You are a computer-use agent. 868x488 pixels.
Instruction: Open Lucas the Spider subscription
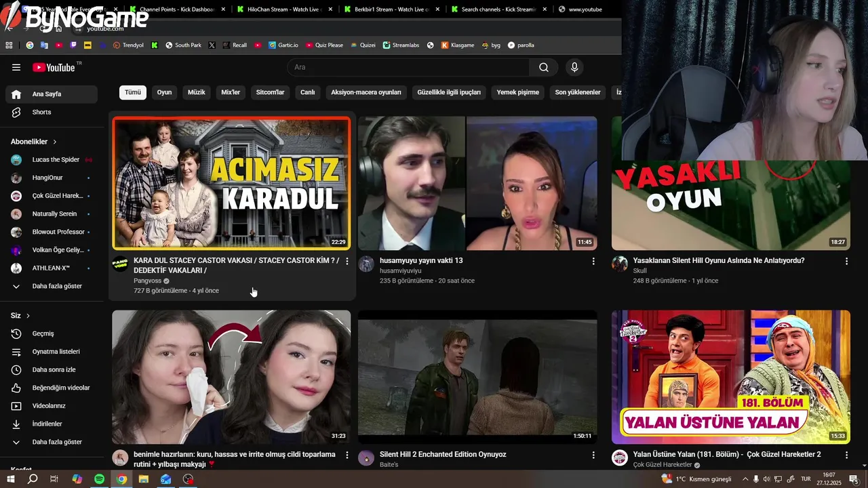[52, 159]
